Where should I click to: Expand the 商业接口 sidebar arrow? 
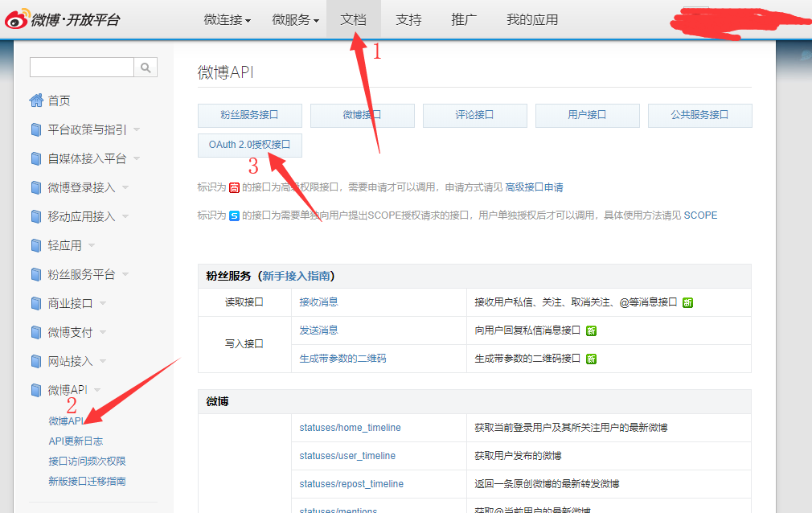coord(103,303)
